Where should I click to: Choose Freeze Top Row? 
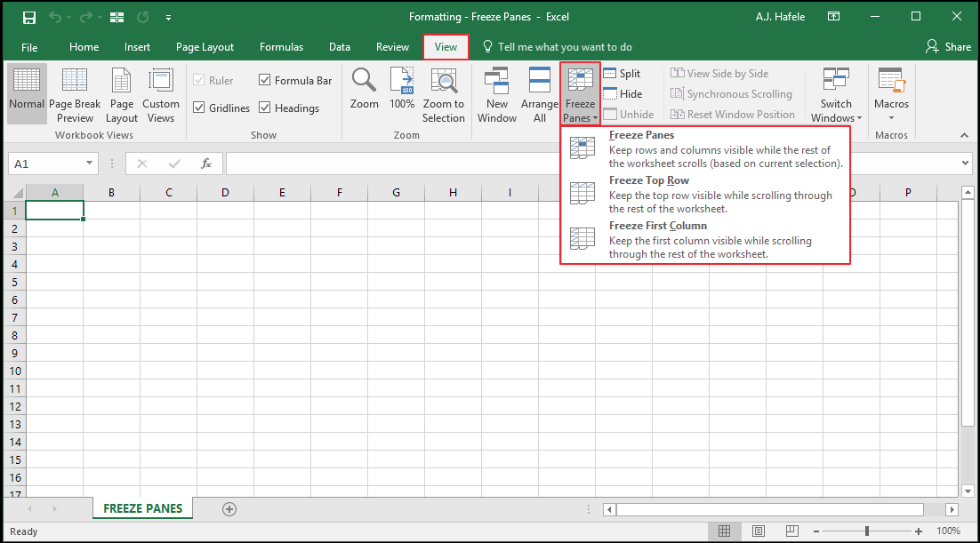705,195
